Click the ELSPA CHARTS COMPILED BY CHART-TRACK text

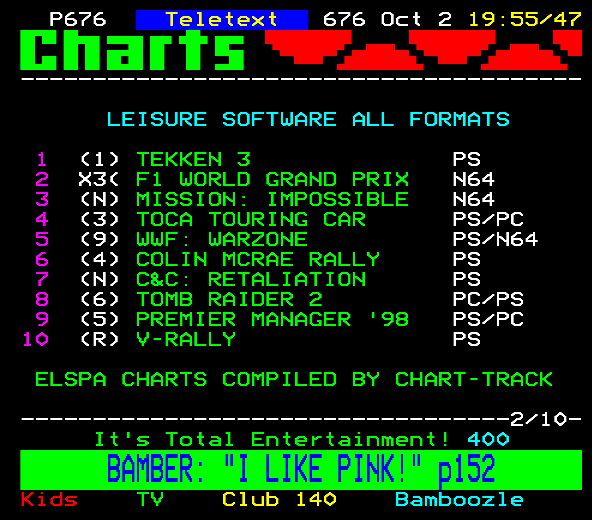pos(294,380)
